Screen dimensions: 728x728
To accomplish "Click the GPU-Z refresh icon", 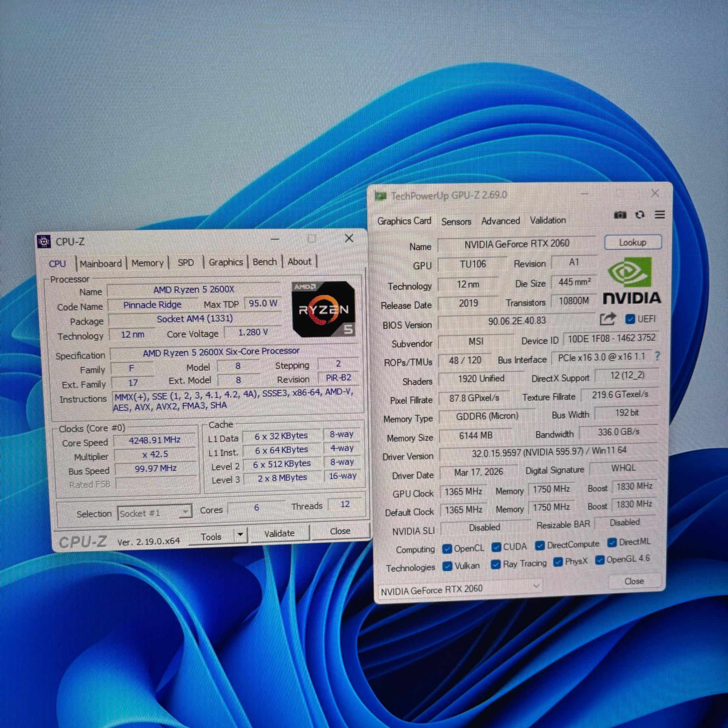I will (640, 215).
